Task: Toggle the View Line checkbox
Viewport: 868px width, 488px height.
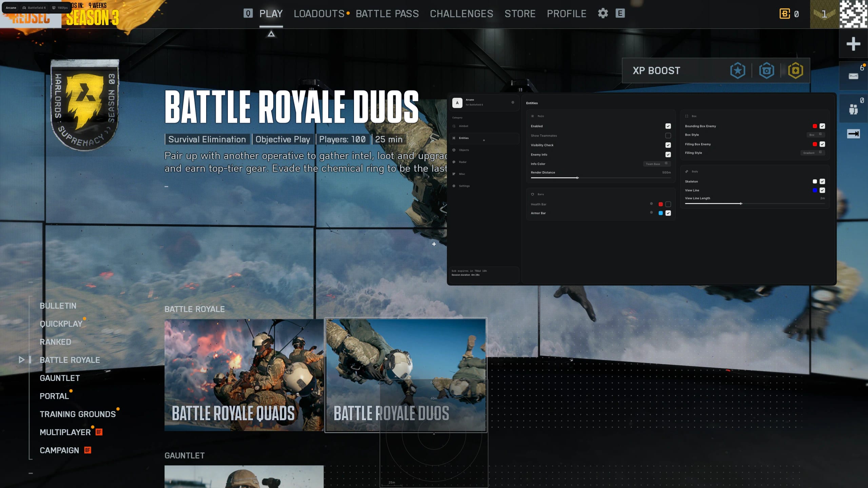Action: (822, 190)
